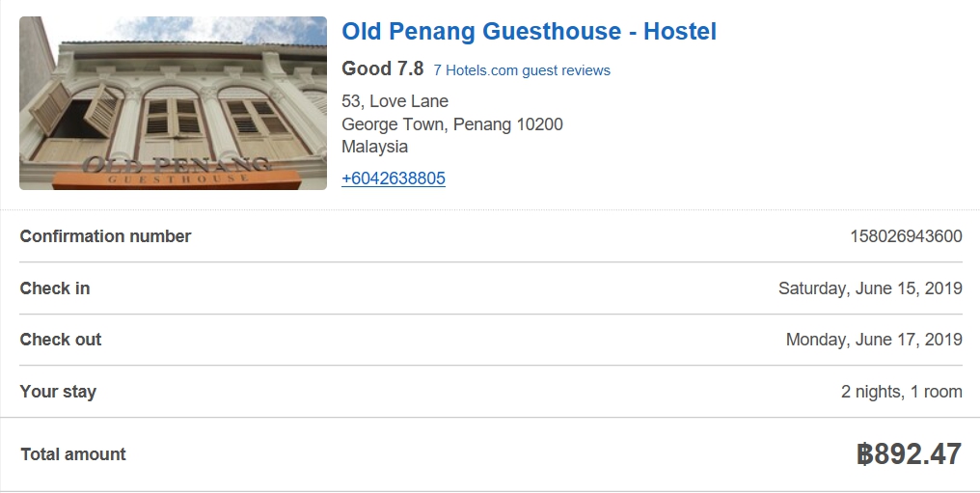Click the ฿892.47 total price

pos(909,454)
